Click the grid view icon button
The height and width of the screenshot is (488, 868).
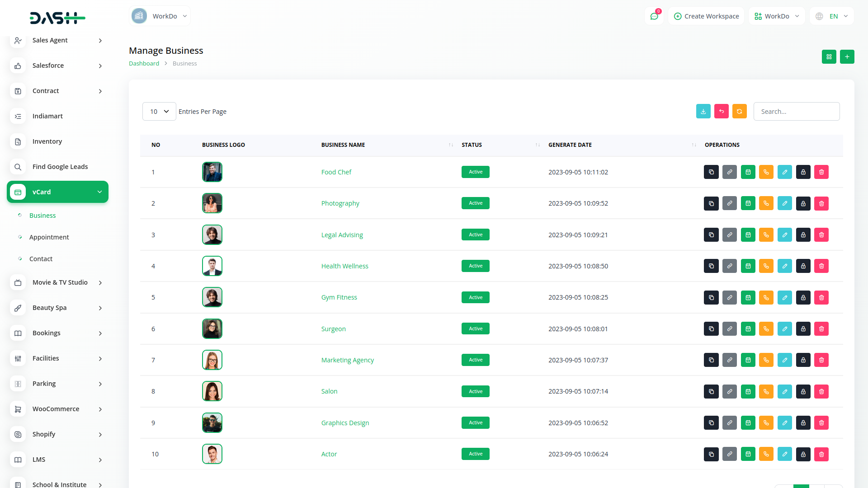point(829,57)
